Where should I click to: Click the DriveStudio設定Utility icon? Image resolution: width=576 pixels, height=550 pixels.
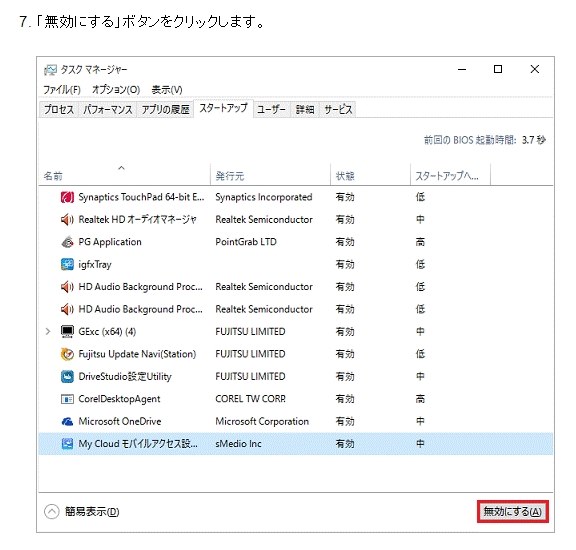point(67,377)
